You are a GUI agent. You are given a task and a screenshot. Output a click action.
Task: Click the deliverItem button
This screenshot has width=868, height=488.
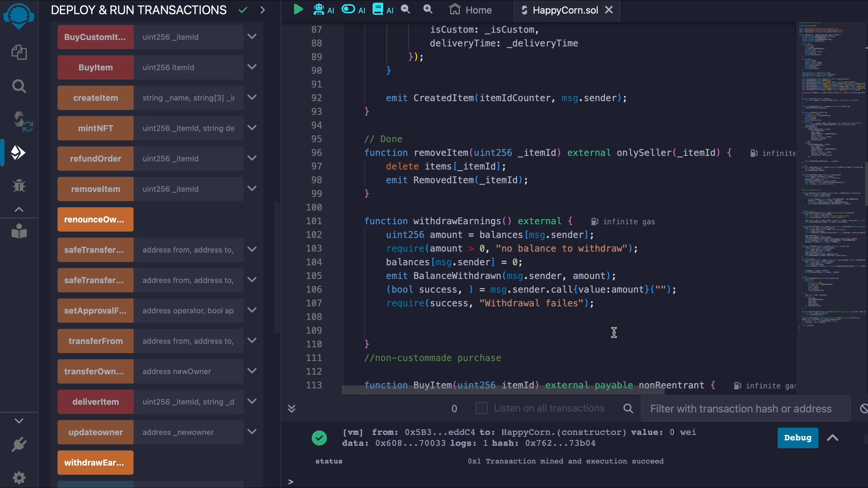click(95, 402)
